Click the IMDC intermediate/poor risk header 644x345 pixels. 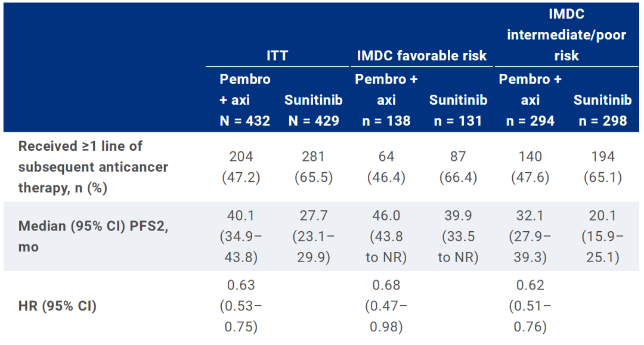click(566, 35)
